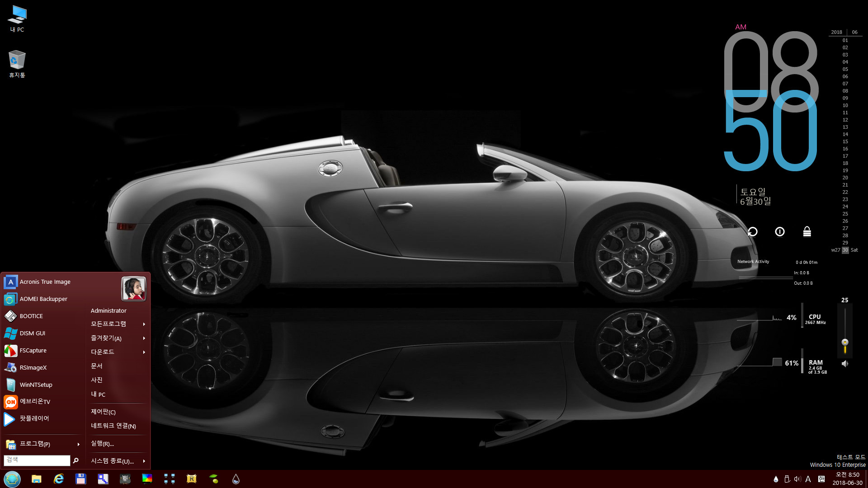
Task: Toggle the 한 Korean IME indicator
Action: (x=821, y=479)
